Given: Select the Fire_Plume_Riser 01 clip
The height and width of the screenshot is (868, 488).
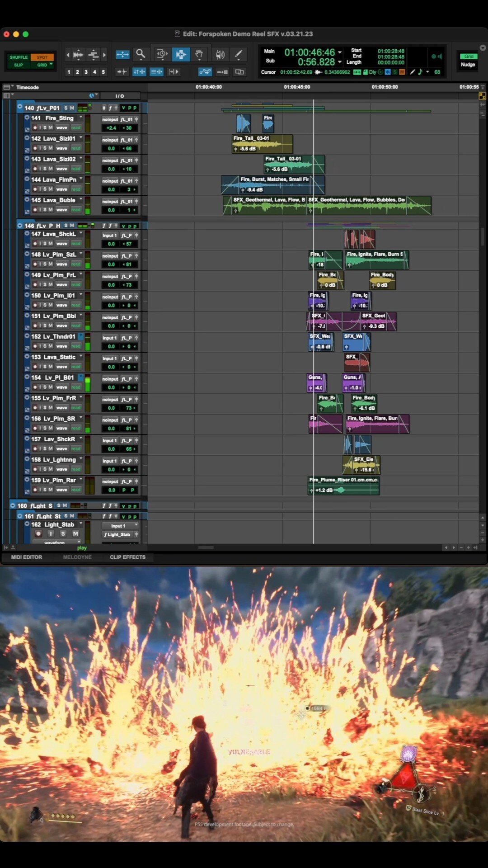Looking at the screenshot, I should [x=343, y=486].
